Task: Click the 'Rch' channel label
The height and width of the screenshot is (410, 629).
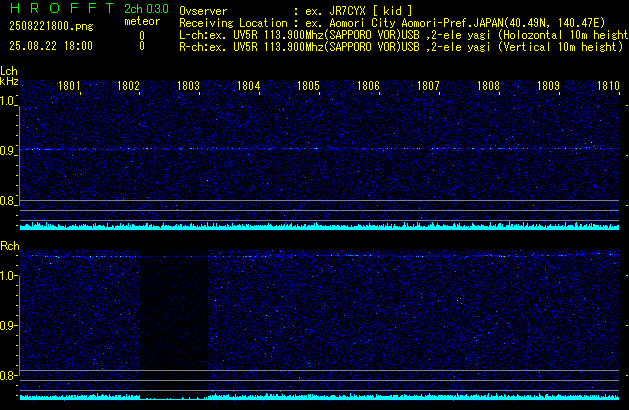Action: point(10,246)
